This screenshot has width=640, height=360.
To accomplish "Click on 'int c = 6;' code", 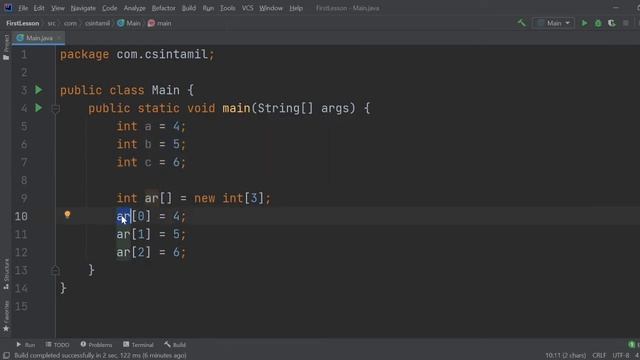I will 151,162.
